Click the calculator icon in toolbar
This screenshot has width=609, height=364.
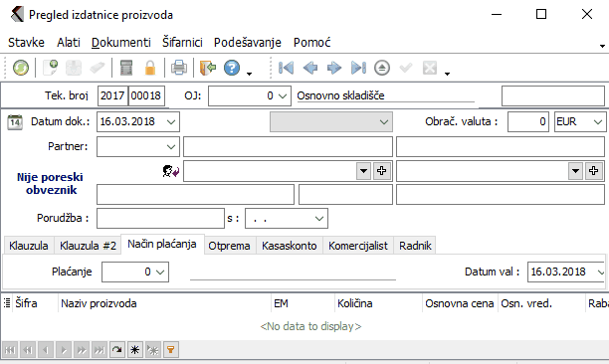pos(126,68)
